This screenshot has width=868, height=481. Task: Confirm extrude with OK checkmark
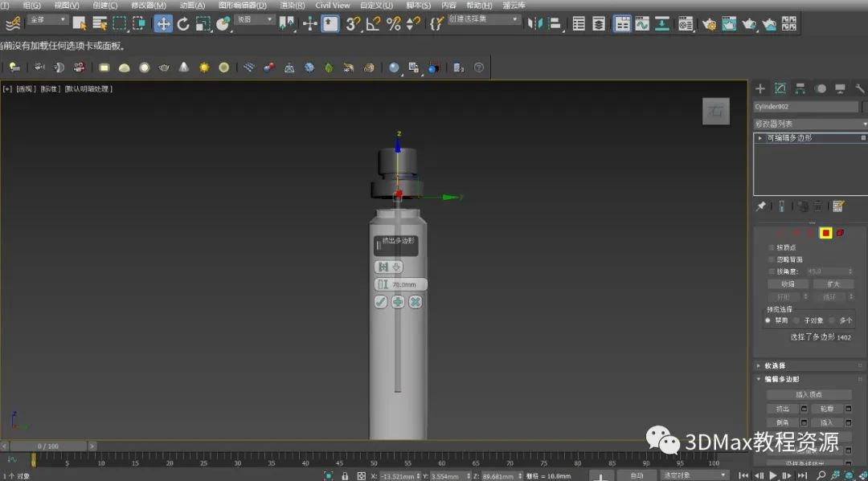[x=381, y=302]
